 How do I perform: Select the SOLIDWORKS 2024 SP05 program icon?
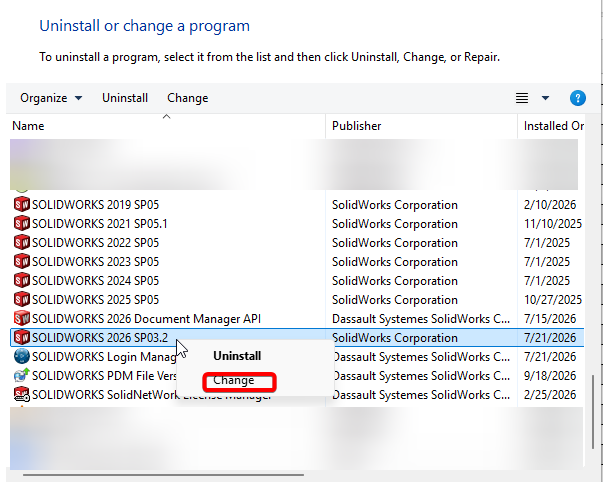click(22, 280)
